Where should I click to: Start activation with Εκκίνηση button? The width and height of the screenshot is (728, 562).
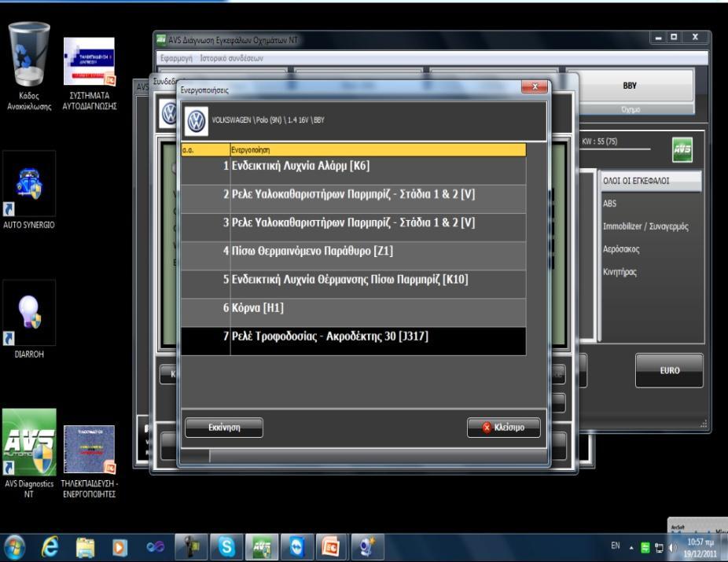coord(224,428)
